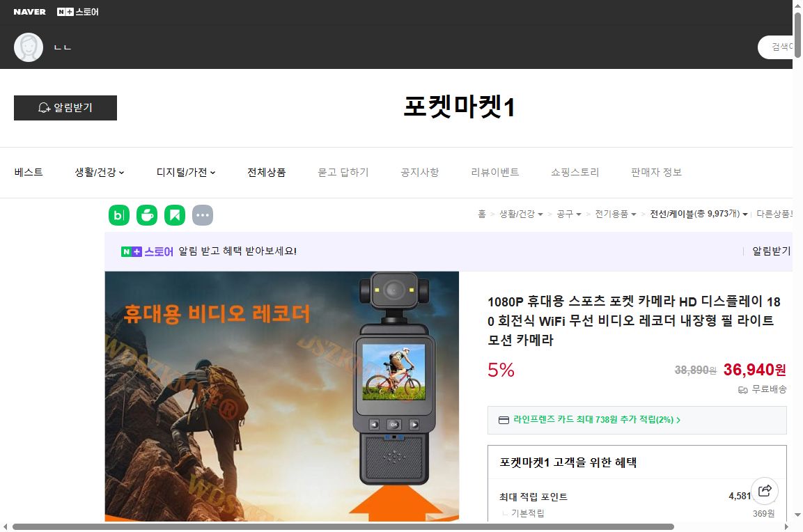This screenshot has height=532, width=803.
Task: Open the gray more-options (…) icon
Action: click(203, 215)
